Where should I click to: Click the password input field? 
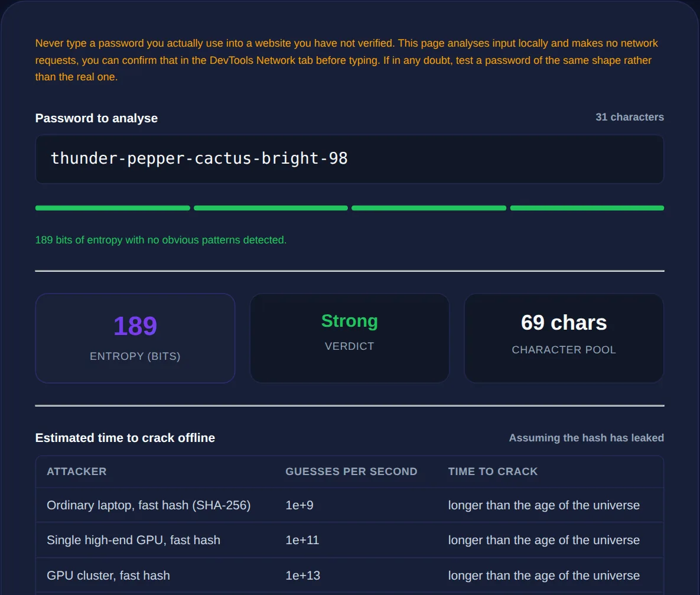tap(350, 159)
